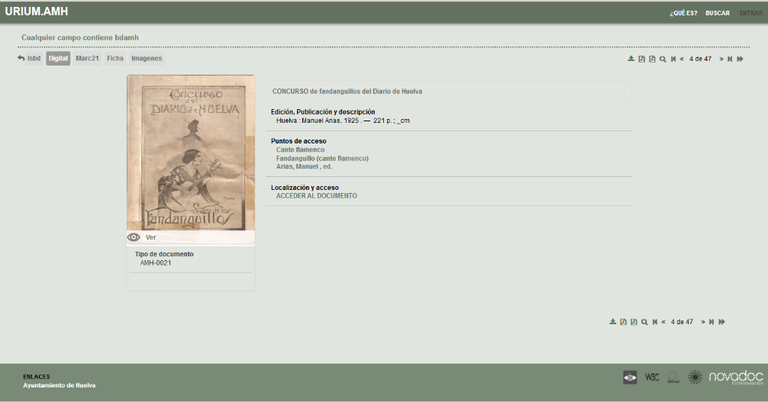Select the Digital view tab
Image resolution: width=768 pixels, height=402 pixels.
tap(58, 58)
